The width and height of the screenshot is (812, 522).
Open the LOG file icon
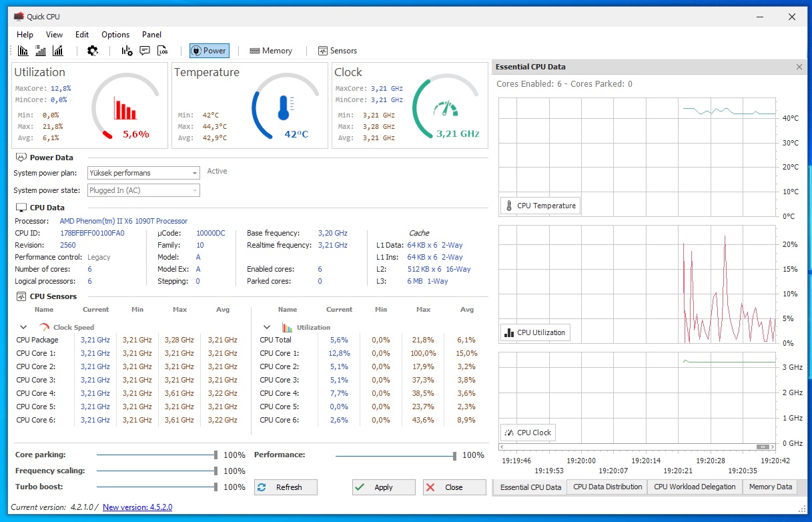tap(163, 51)
